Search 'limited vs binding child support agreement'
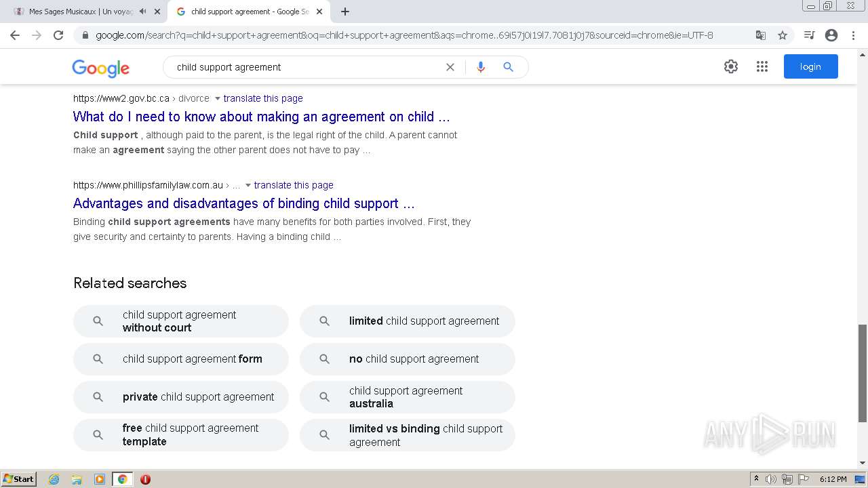868x488 pixels. (408, 435)
